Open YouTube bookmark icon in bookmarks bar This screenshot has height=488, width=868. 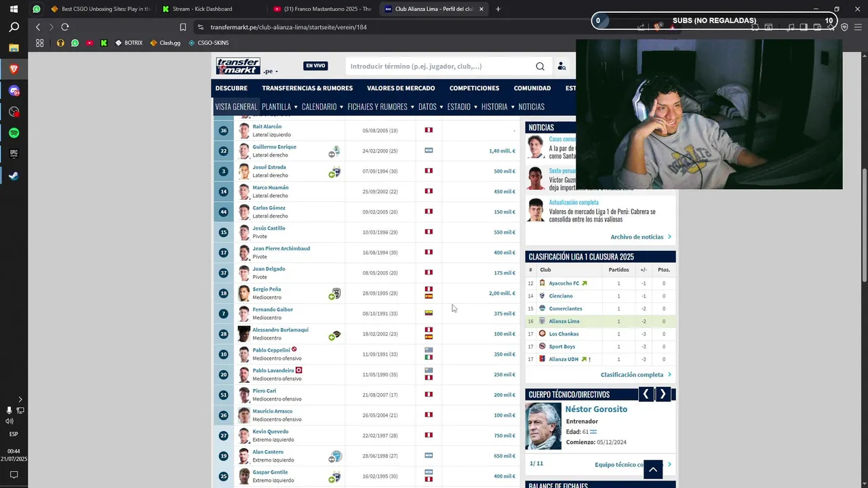pyautogui.click(x=89, y=43)
